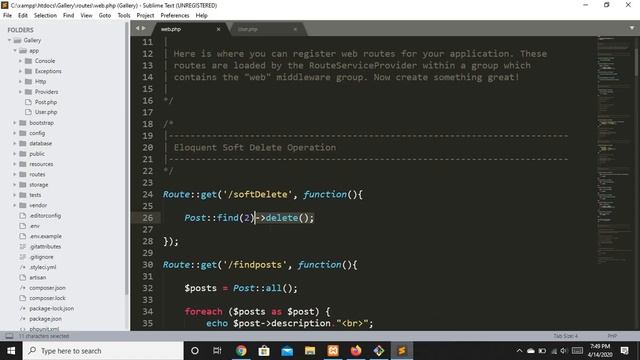This screenshot has width=640, height=360.
Task: Place cursor on the '/findposts' route string
Action: click(255, 264)
